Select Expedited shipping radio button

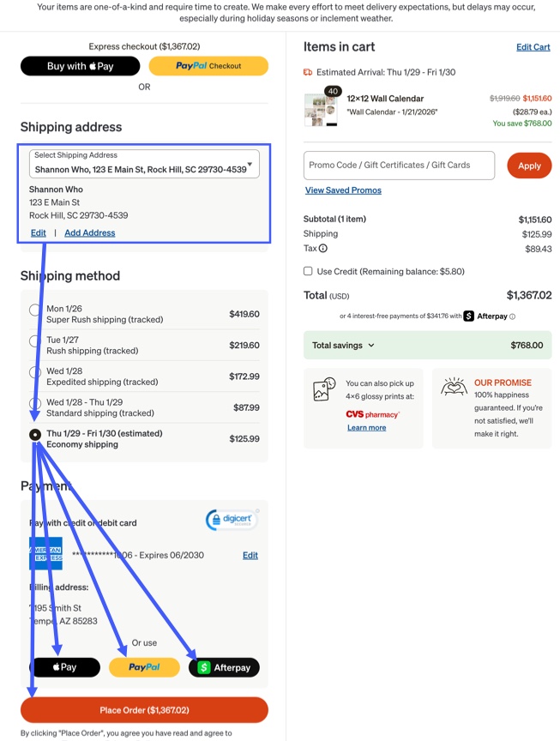point(34,372)
